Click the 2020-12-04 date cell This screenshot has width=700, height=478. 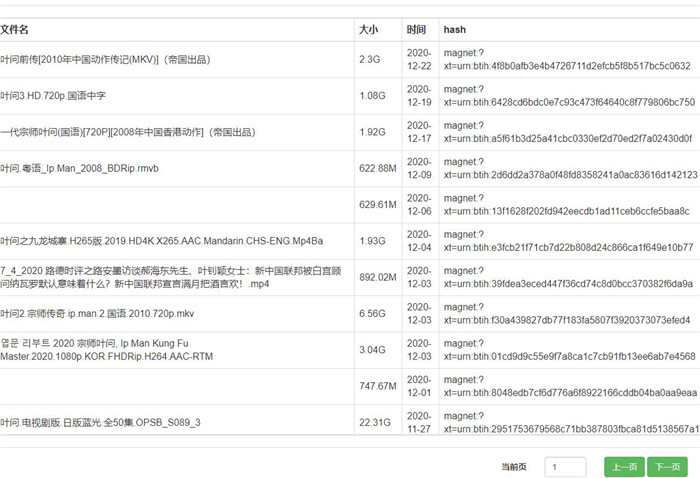click(x=419, y=241)
